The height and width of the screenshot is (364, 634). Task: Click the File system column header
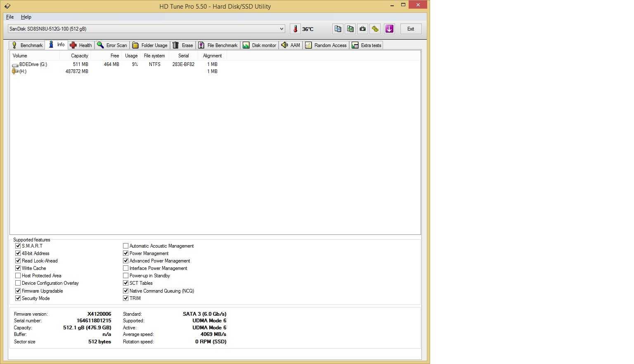154,56
